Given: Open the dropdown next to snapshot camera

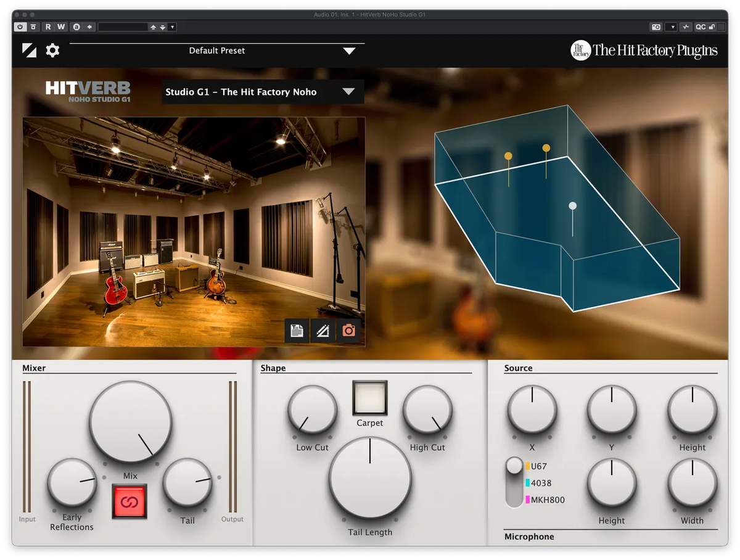Looking at the screenshot, I should coord(672,27).
